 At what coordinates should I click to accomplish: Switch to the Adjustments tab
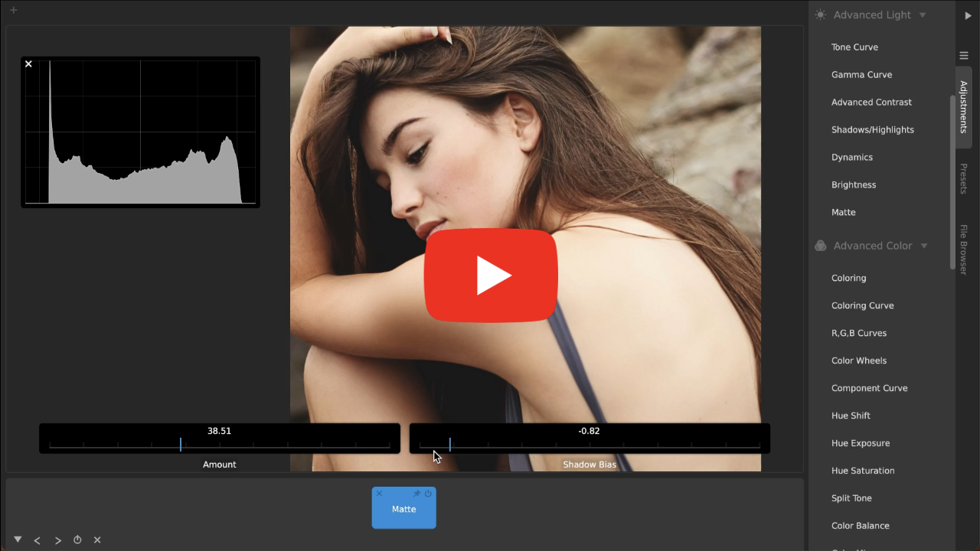tap(964, 107)
